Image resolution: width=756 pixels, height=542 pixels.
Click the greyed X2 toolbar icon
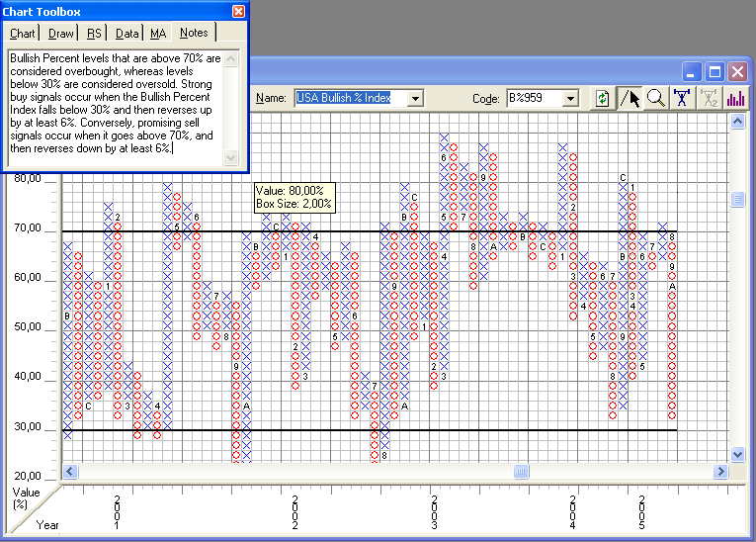point(709,98)
